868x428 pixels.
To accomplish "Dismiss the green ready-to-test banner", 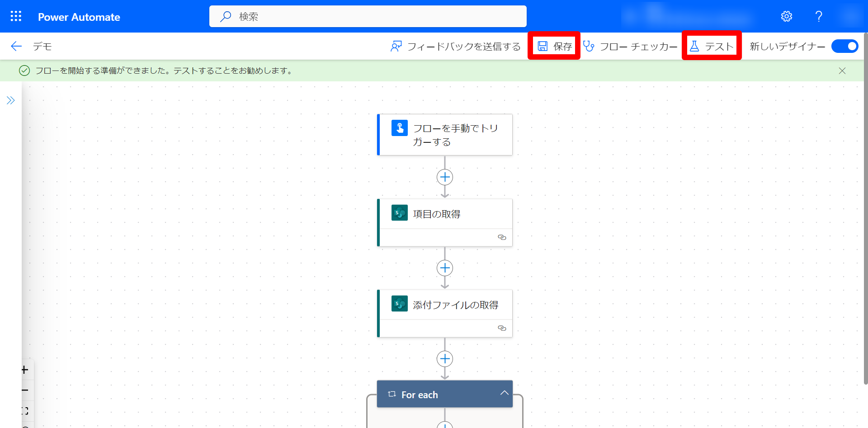I will [842, 71].
